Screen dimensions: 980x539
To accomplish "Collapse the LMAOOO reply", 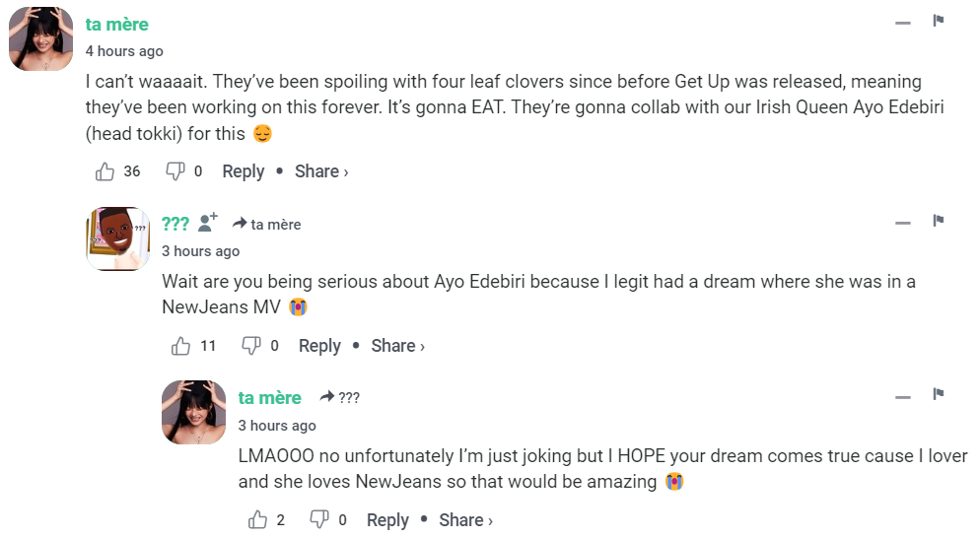I will click(x=903, y=397).
